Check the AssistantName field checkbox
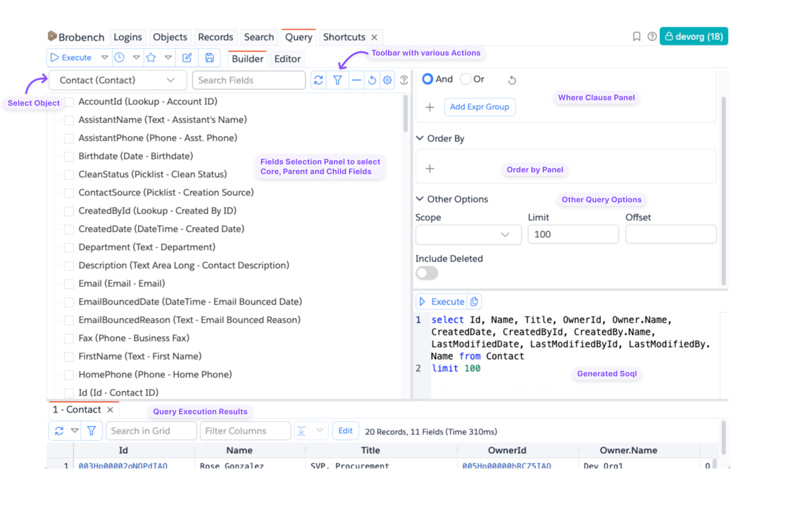 [x=69, y=120]
